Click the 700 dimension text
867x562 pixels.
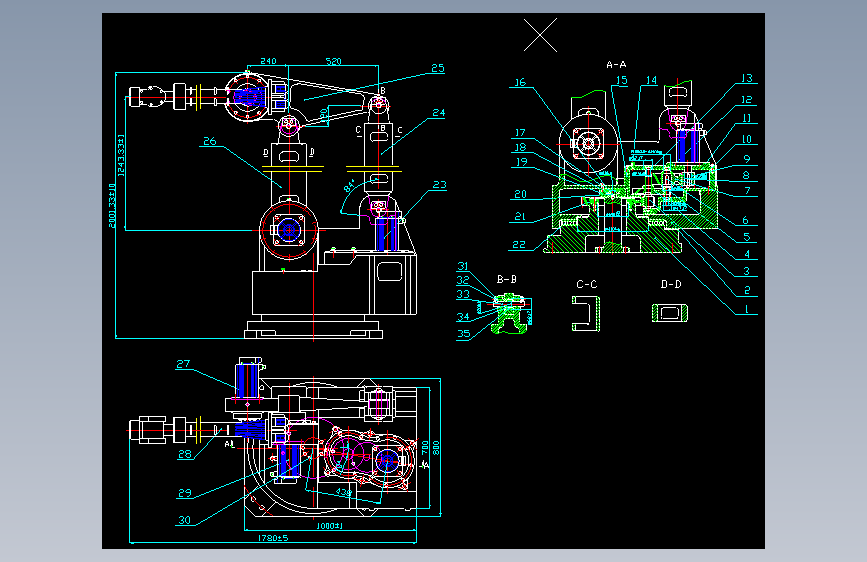425,447
